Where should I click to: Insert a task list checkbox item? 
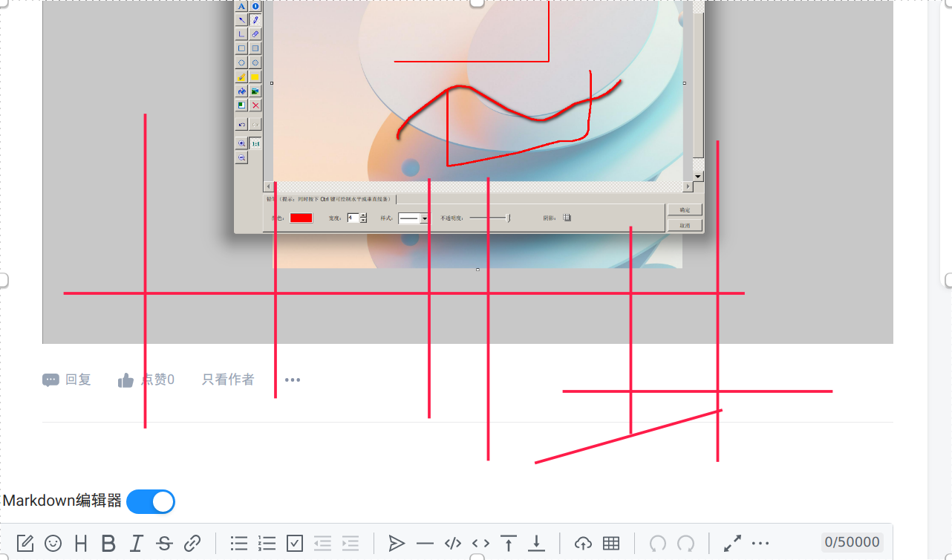295,544
